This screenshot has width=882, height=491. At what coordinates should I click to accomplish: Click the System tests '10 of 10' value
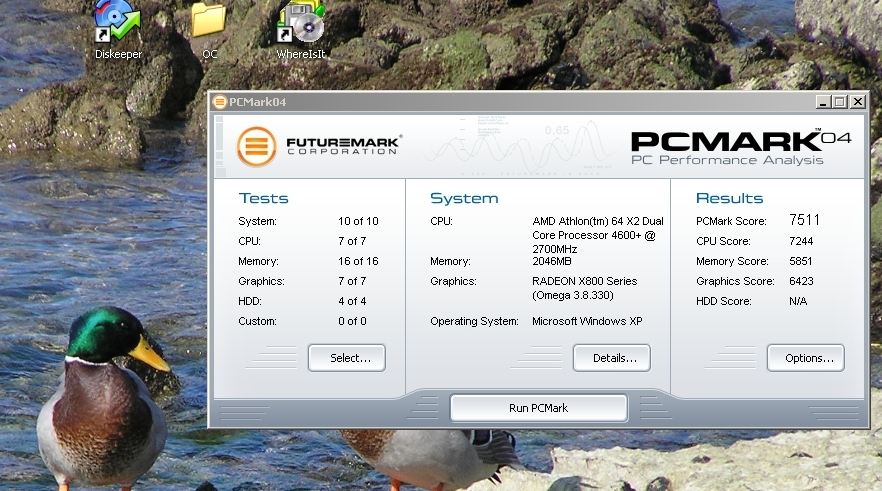pos(358,221)
